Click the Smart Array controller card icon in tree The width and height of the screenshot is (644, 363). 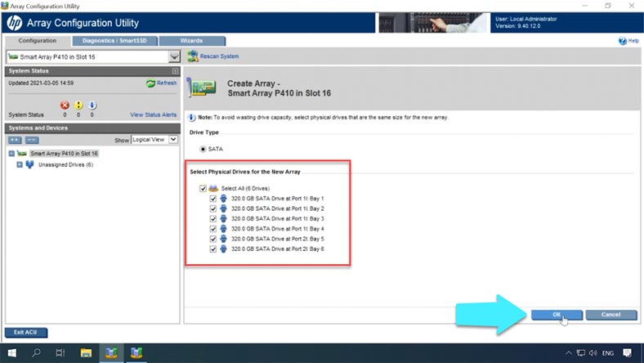pos(22,154)
